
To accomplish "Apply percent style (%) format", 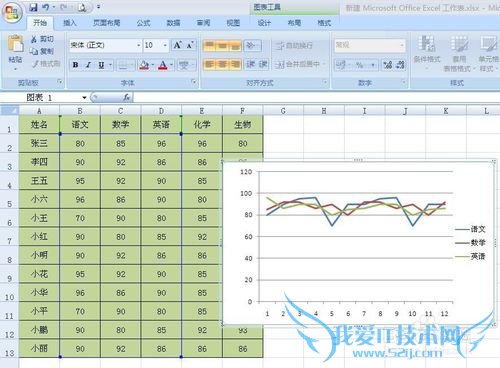I will tap(359, 65).
